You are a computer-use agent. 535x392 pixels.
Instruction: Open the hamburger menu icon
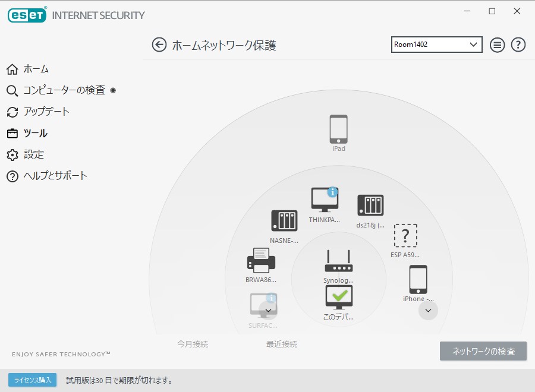(x=497, y=45)
